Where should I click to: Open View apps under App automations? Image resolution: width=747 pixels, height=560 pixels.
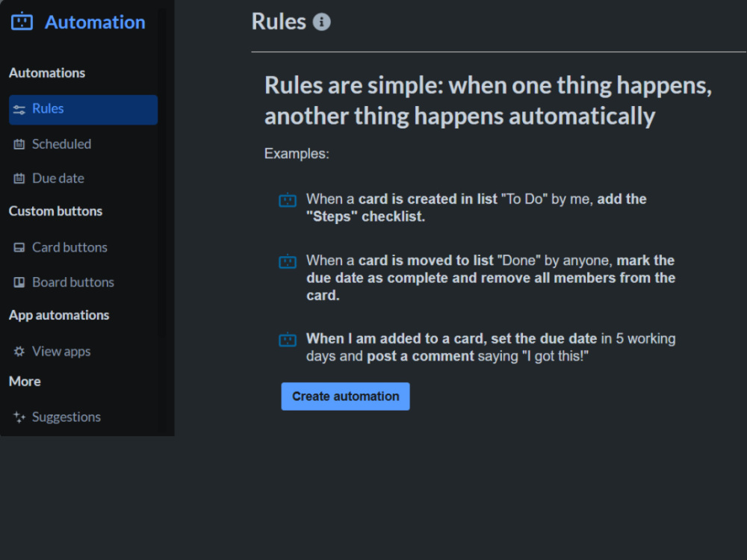click(x=84, y=352)
